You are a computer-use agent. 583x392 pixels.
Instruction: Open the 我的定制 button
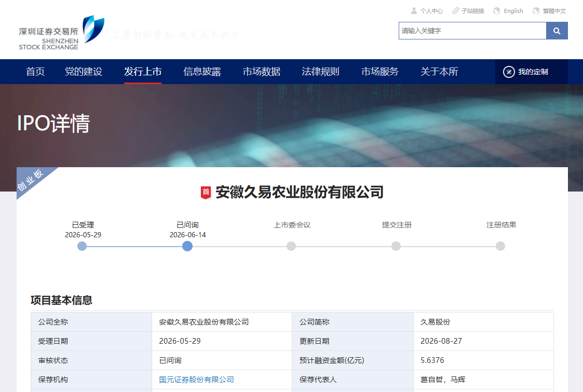point(531,72)
